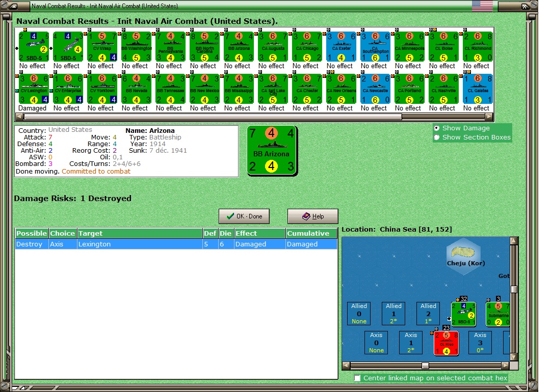
Task: Click the Die column header
Action: tap(226, 233)
